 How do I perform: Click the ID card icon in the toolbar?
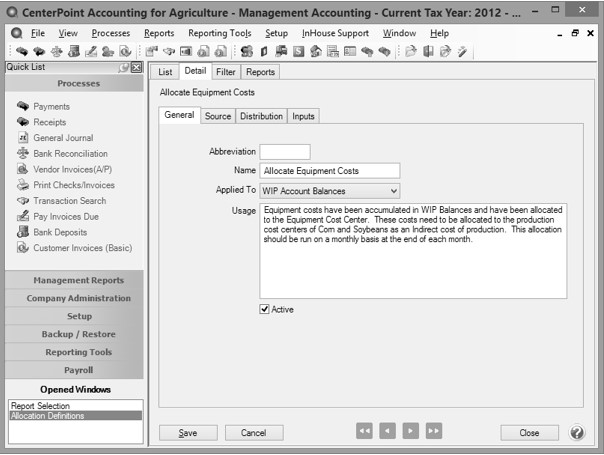coord(350,51)
